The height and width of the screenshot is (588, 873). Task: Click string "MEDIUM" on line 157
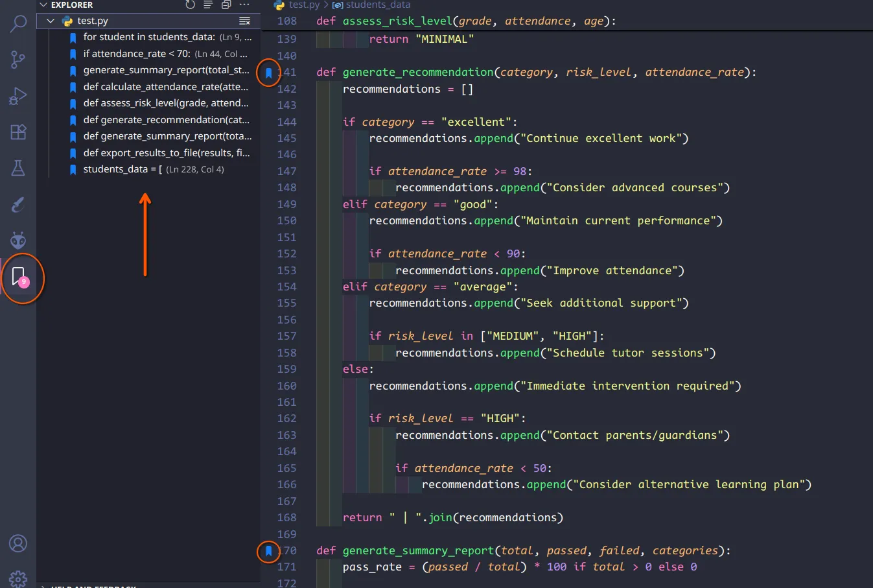513,336
